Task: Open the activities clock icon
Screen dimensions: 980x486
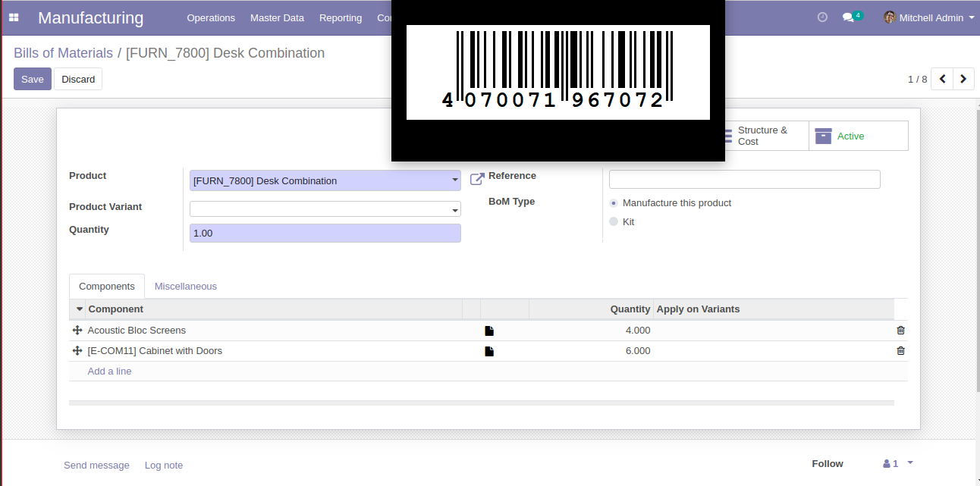Action: (822, 17)
